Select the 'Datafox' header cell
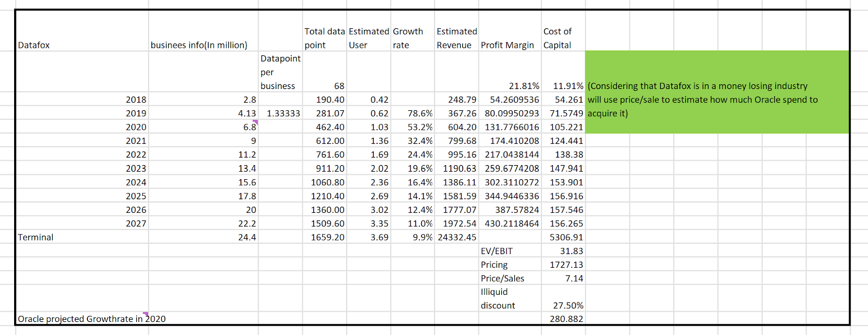This screenshot has width=868, height=335. pyautogui.click(x=82, y=31)
